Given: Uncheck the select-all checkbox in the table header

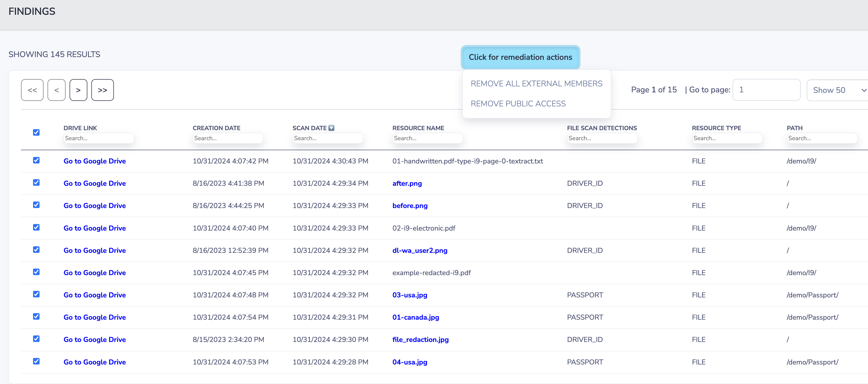Looking at the screenshot, I should coord(36,132).
